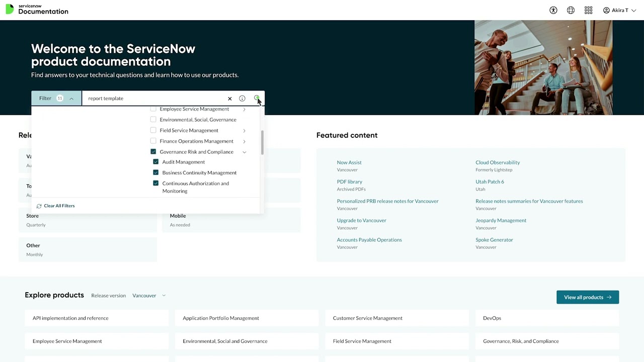The height and width of the screenshot is (362, 644).
Task: Click inside the report template search field
Action: coord(151,98)
